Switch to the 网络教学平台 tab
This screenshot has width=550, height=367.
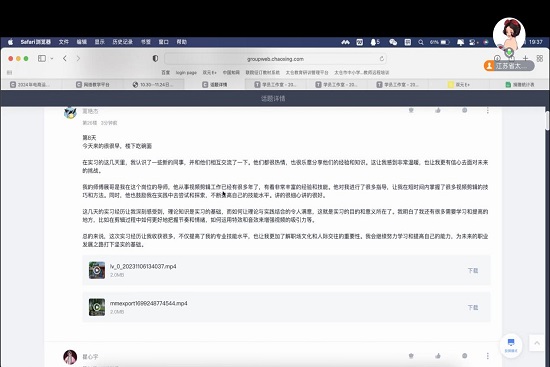coord(93,85)
